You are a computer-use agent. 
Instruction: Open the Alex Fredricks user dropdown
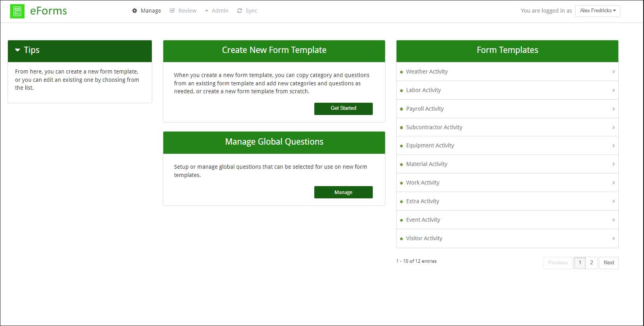click(x=598, y=11)
